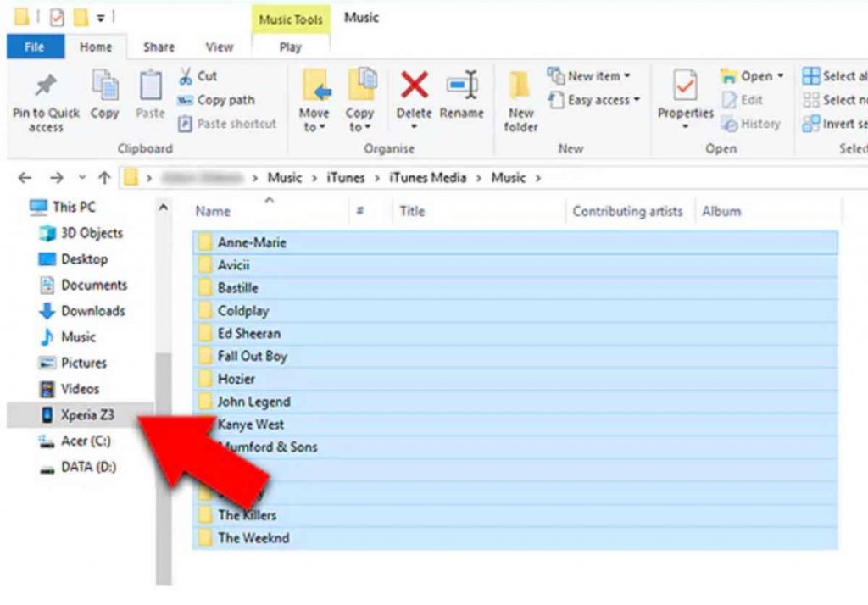Select the Hozier folder
Image resolution: width=868 pixels, height=605 pixels.
click(x=515, y=379)
